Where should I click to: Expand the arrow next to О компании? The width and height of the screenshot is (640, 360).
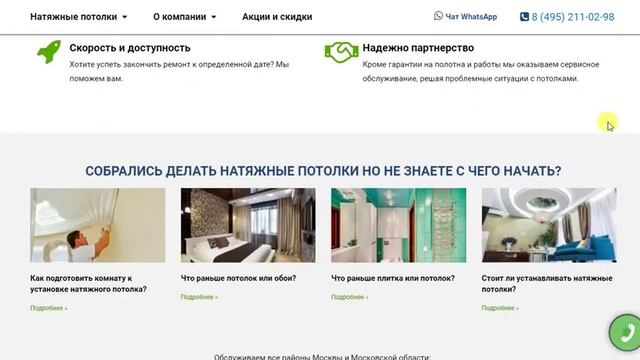[213, 17]
